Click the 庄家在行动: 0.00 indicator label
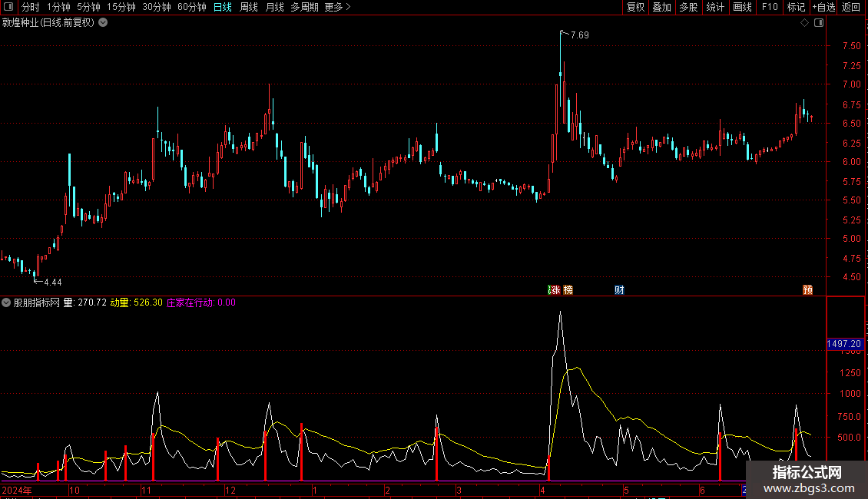Viewport: 868px width, 499px height. click(x=201, y=302)
